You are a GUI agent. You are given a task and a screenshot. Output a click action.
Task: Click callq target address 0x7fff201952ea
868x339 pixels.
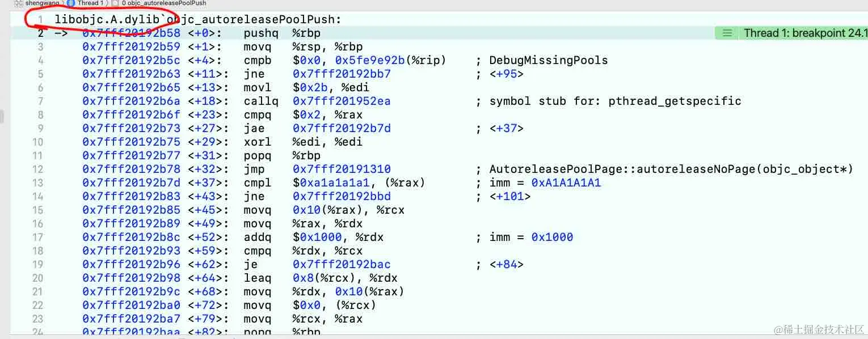point(342,101)
